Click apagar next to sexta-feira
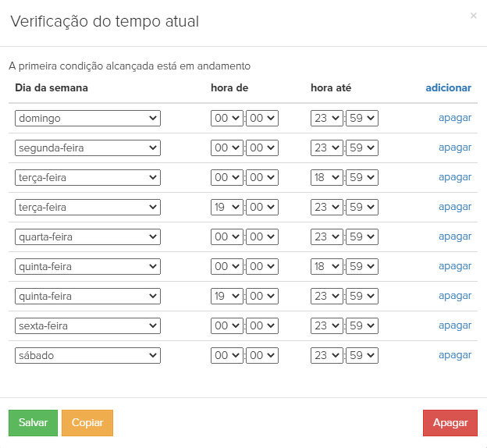The width and height of the screenshot is (487, 448). (x=454, y=325)
